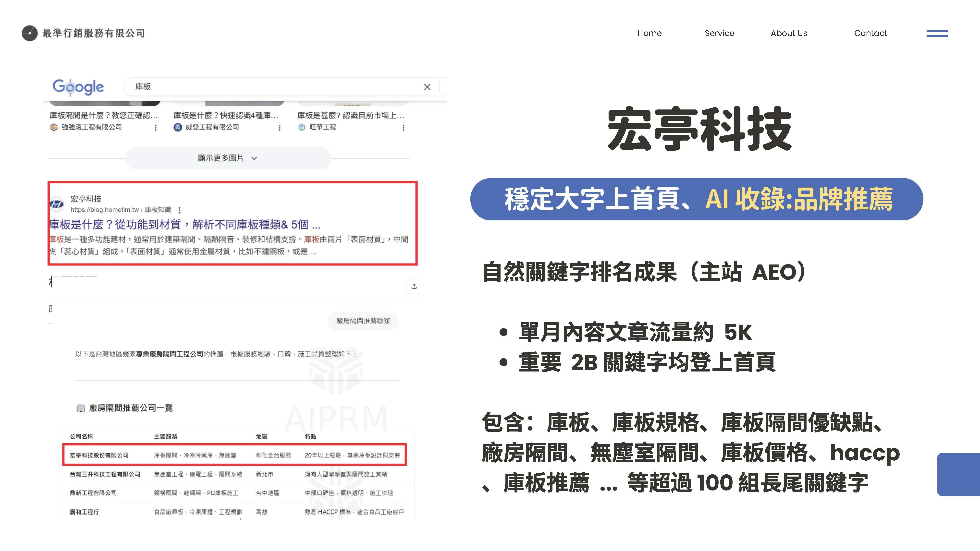Click the Google logo

click(x=78, y=87)
